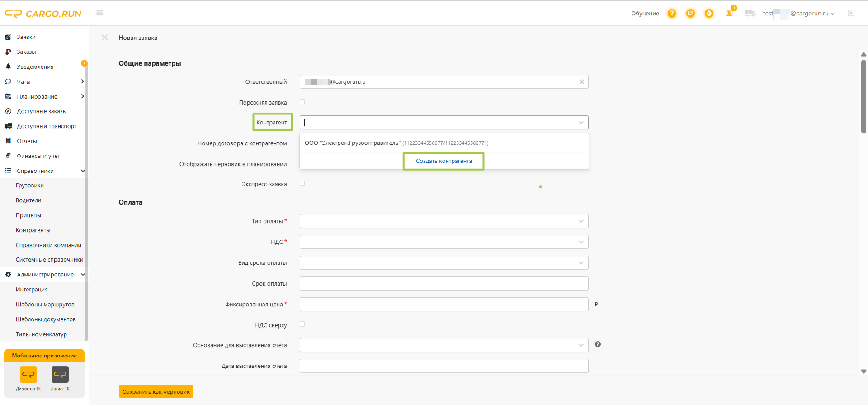Open the Тип оплаты dropdown
The image size is (868, 405).
pyautogui.click(x=444, y=221)
